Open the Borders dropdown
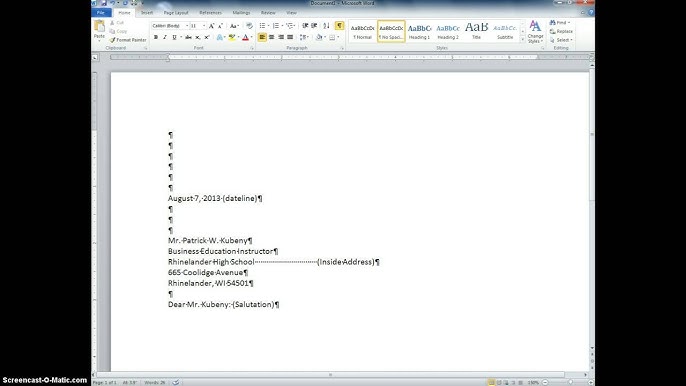Viewport: 686px width, 386px height. [x=338, y=38]
